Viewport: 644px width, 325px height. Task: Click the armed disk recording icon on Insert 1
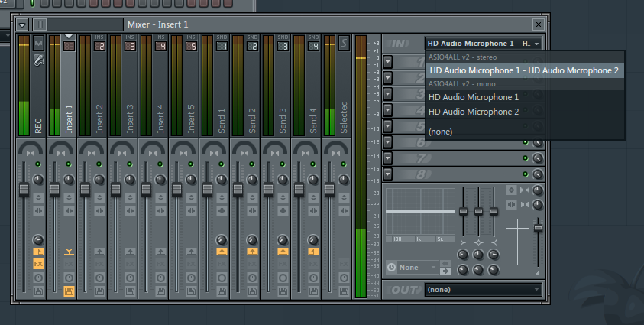coord(69,291)
